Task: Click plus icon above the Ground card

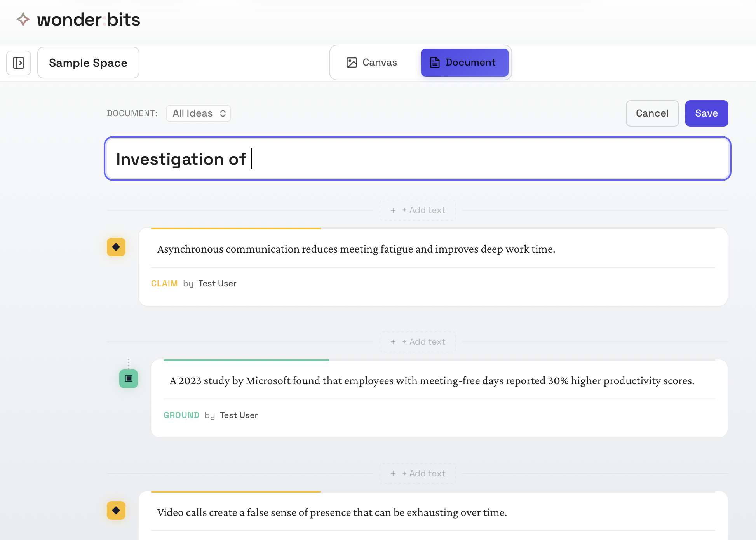Action: tap(393, 342)
